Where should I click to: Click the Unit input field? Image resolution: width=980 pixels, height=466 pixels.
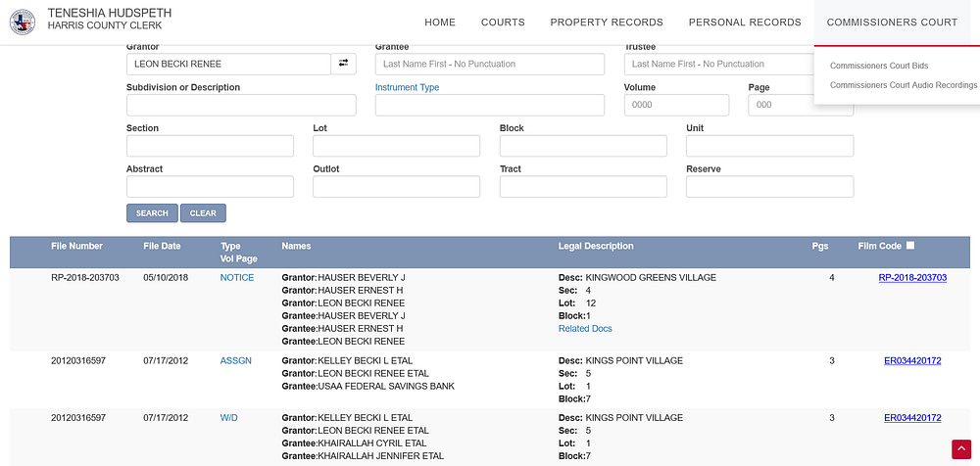point(770,146)
